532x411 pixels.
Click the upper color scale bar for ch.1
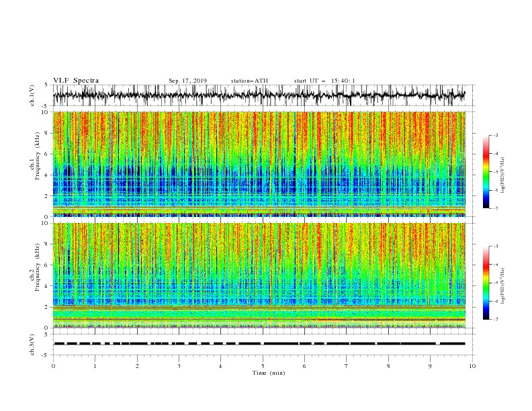(x=486, y=172)
